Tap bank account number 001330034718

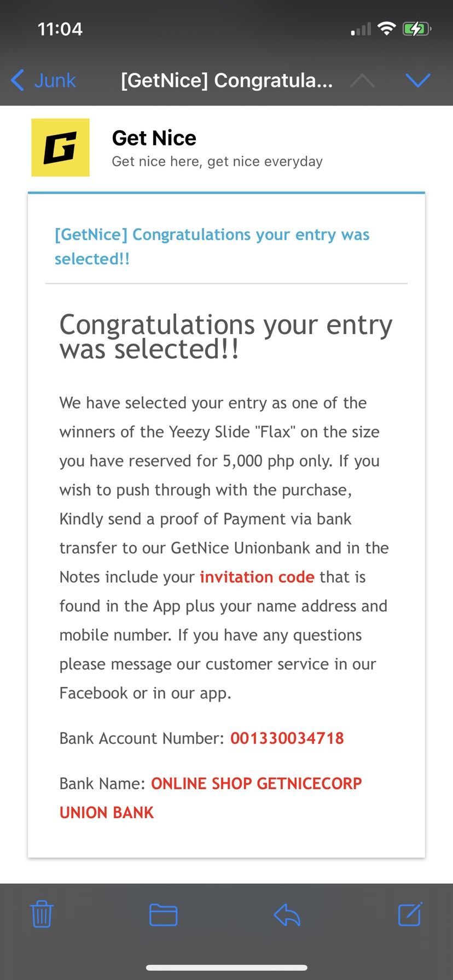coord(287,738)
